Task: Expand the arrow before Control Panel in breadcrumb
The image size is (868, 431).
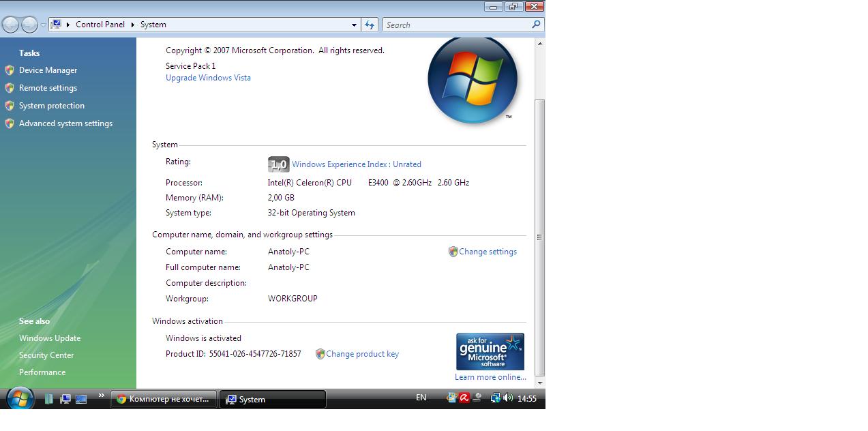Action: (x=68, y=25)
